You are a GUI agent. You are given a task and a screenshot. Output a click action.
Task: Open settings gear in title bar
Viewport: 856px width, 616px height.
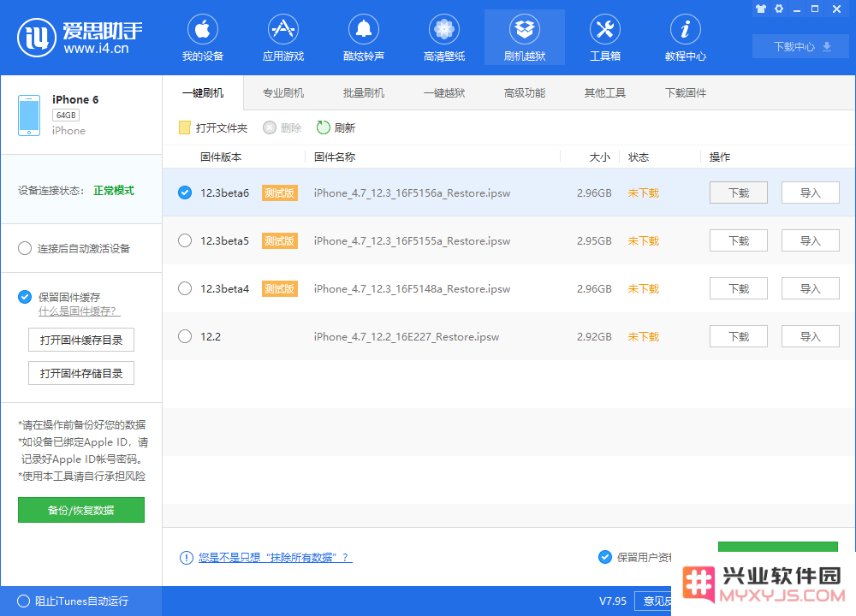779,9
